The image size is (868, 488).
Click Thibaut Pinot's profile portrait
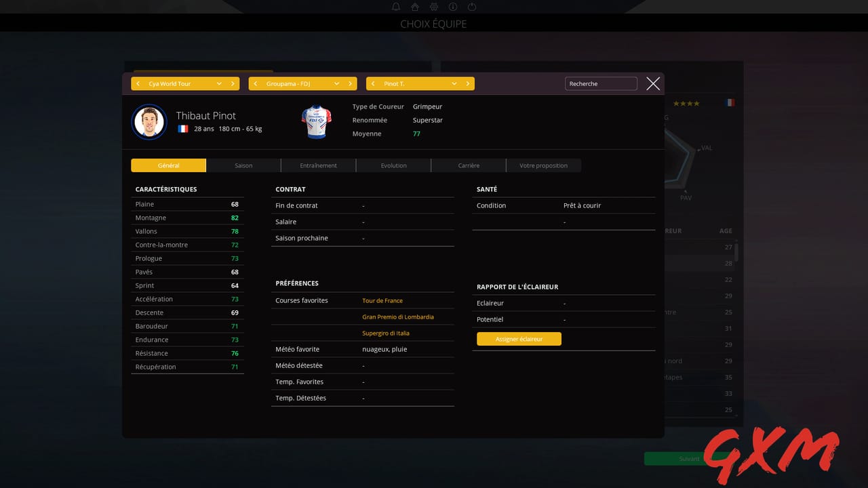pyautogui.click(x=149, y=122)
